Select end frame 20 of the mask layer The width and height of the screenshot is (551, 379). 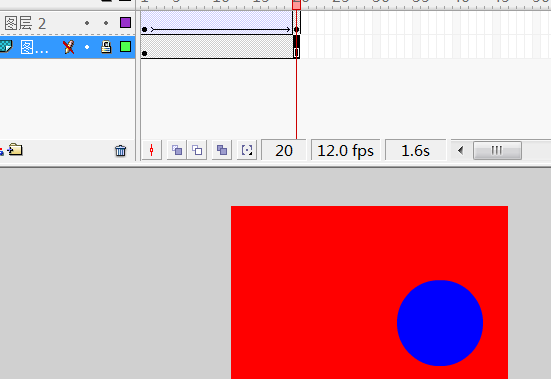click(x=297, y=47)
